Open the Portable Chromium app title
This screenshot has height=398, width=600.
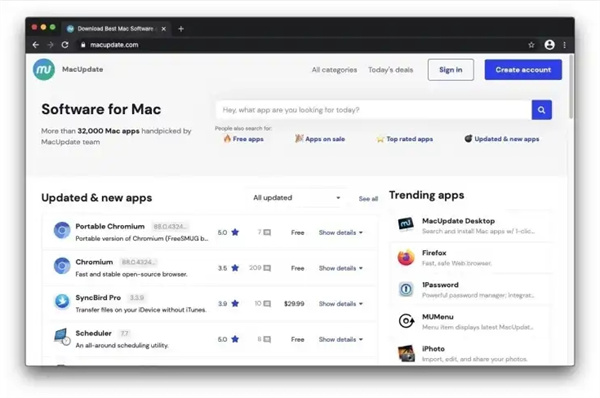click(x=110, y=226)
